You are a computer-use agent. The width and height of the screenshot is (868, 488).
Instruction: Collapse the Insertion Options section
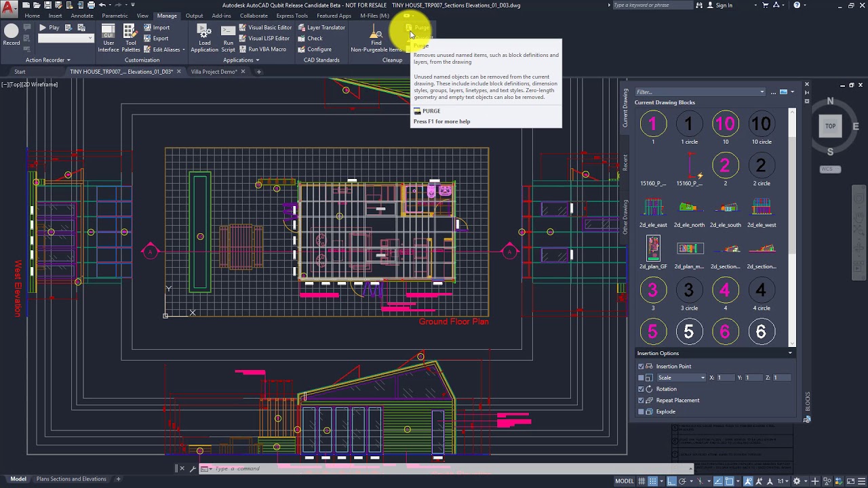pyautogui.click(x=789, y=352)
